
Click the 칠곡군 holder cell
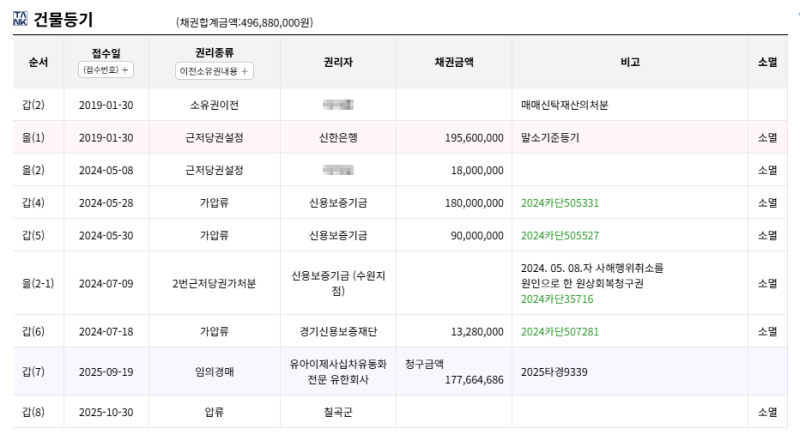tap(338, 412)
